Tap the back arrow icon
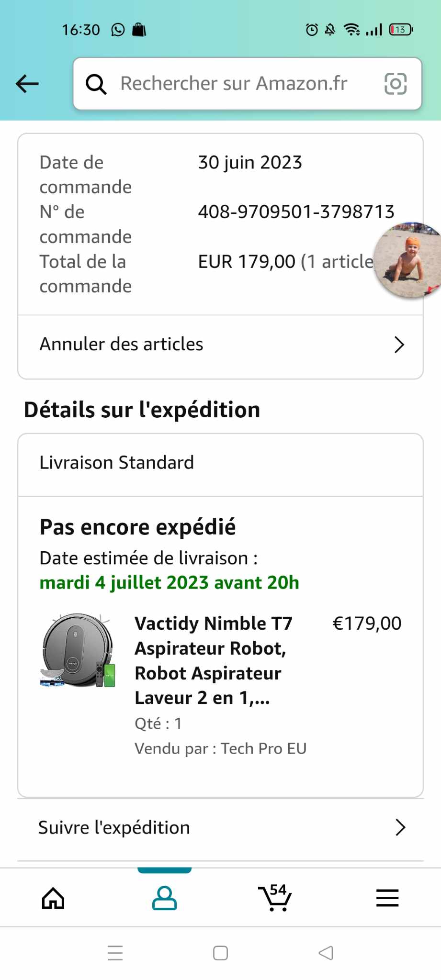This screenshot has width=441, height=980. pyautogui.click(x=27, y=84)
